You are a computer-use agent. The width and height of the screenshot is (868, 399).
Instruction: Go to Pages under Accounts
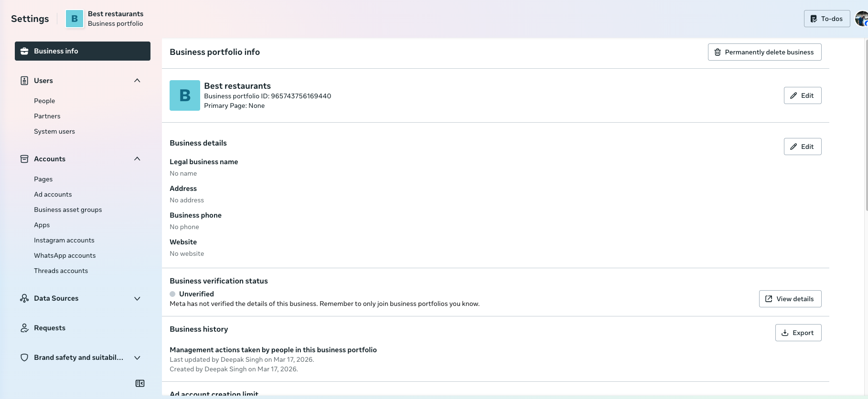click(43, 179)
